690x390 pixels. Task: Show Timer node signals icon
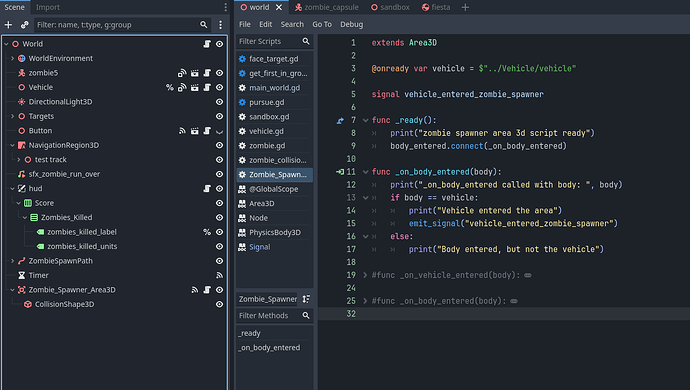pyautogui.click(x=219, y=275)
